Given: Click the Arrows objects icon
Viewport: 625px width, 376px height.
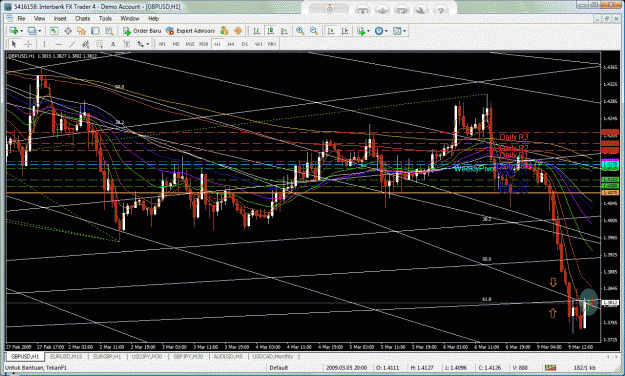Looking at the screenshot, I should (x=140, y=44).
